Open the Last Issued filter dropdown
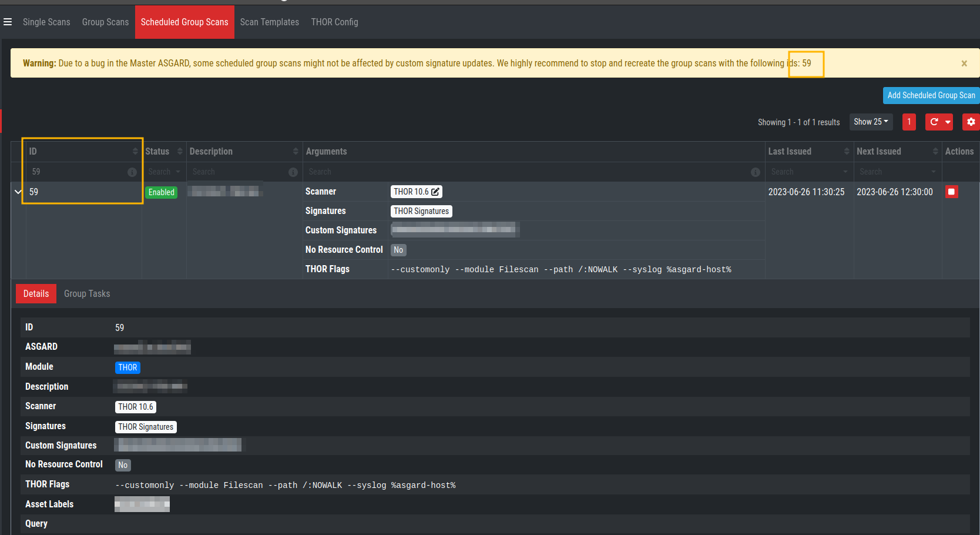The image size is (980, 535). [x=809, y=172]
